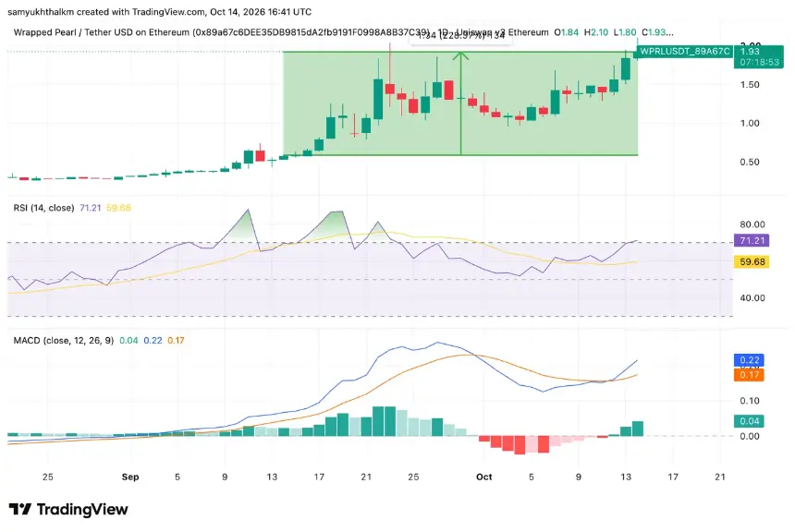Click the 0.00 MACD axis label
Image resolution: width=795 pixels, height=532 pixels.
pyautogui.click(x=750, y=436)
